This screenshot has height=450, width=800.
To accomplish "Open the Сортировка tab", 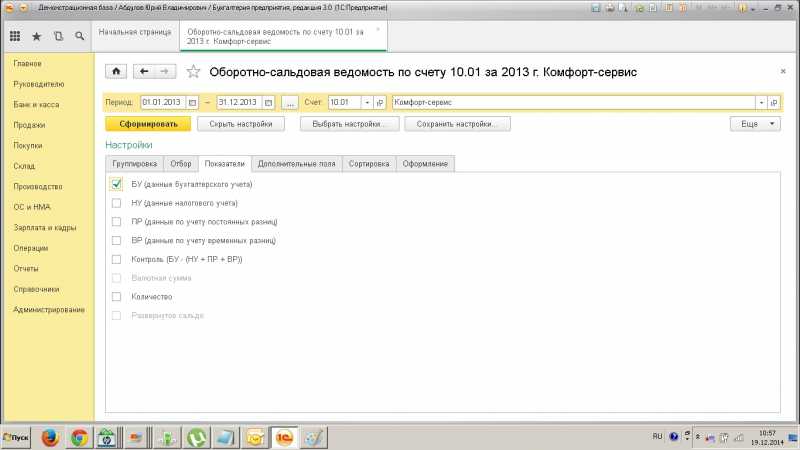I will 369,164.
